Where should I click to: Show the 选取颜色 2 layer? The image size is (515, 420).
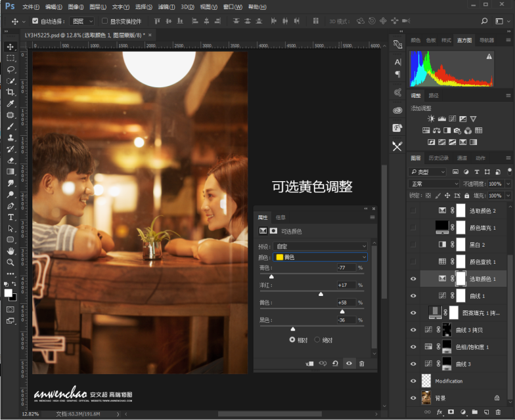tap(413, 211)
